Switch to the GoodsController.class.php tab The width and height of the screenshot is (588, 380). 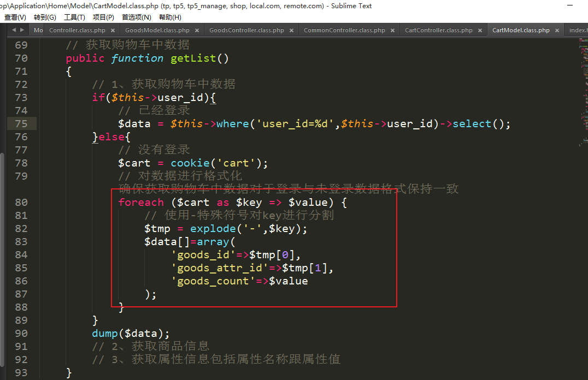tap(246, 31)
